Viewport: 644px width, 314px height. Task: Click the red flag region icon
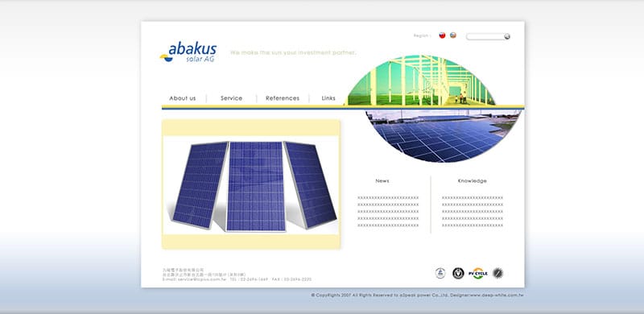pyautogui.click(x=442, y=35)
